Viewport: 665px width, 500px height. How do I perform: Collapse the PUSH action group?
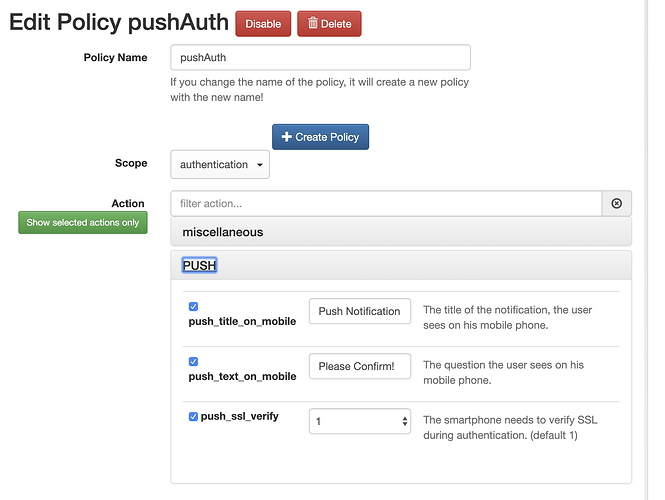199,265
